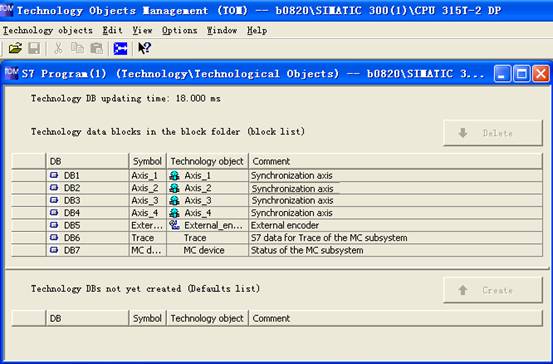The width and height of the screenshot is (553, 364).
Task: Click the External encoder object icon
Action: pos(175,225)
